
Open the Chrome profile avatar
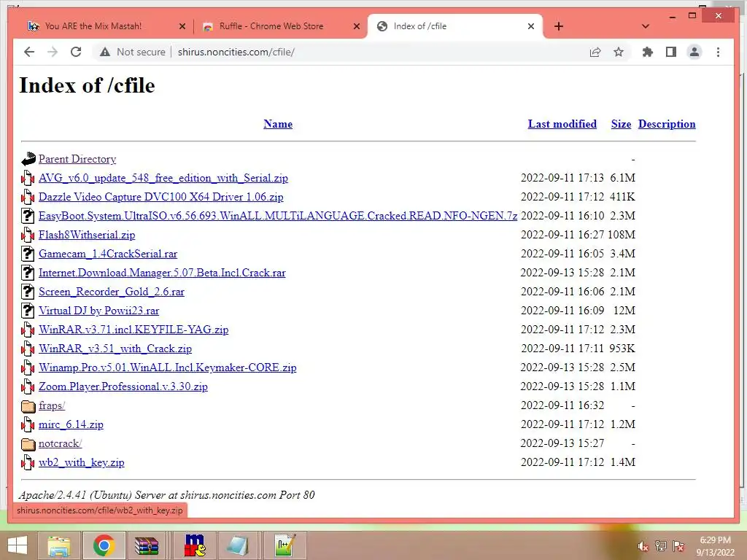[x=694, y=52]
